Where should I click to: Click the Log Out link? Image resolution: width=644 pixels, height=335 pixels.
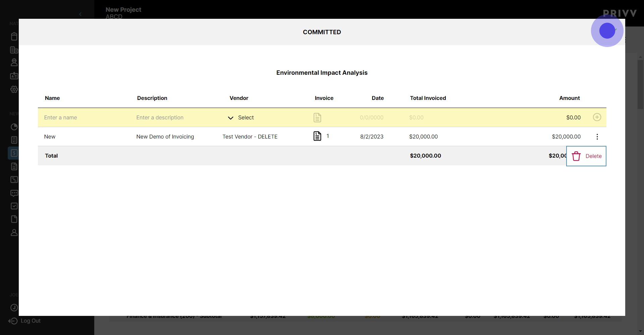[31, 321]
